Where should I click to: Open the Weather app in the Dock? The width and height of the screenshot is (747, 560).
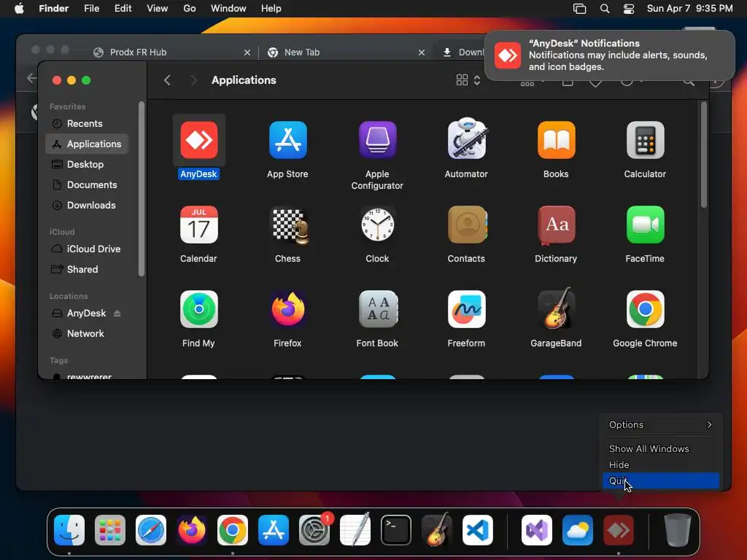(578, 530)
